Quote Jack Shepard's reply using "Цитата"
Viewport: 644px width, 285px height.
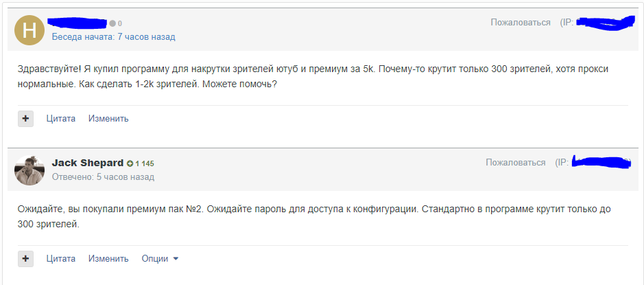pyautogui.click(x=61, y=259)
